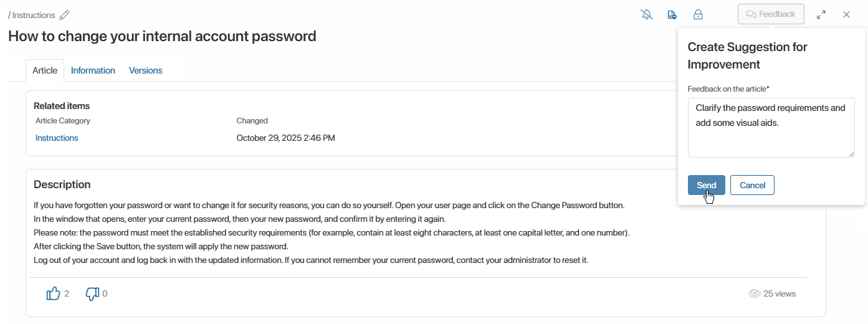The image size is (868, 324).
Task: Dislike the article with thumbs down
Action: 92,293
